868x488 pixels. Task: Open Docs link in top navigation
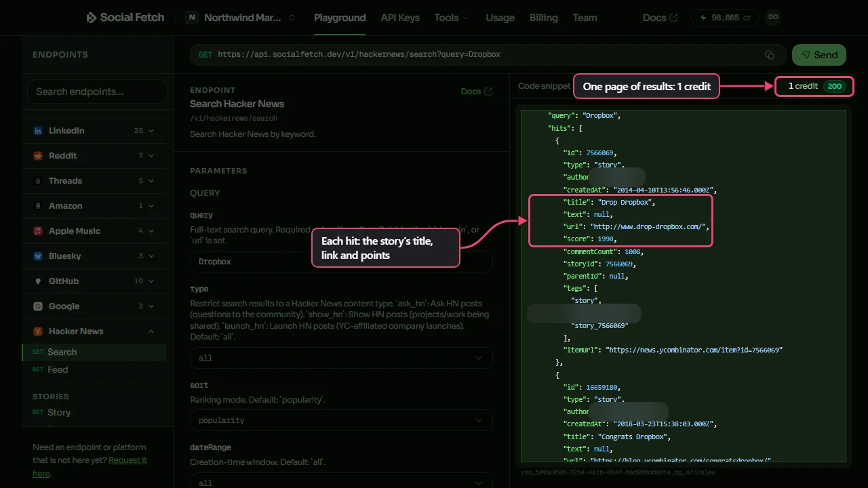660,18
